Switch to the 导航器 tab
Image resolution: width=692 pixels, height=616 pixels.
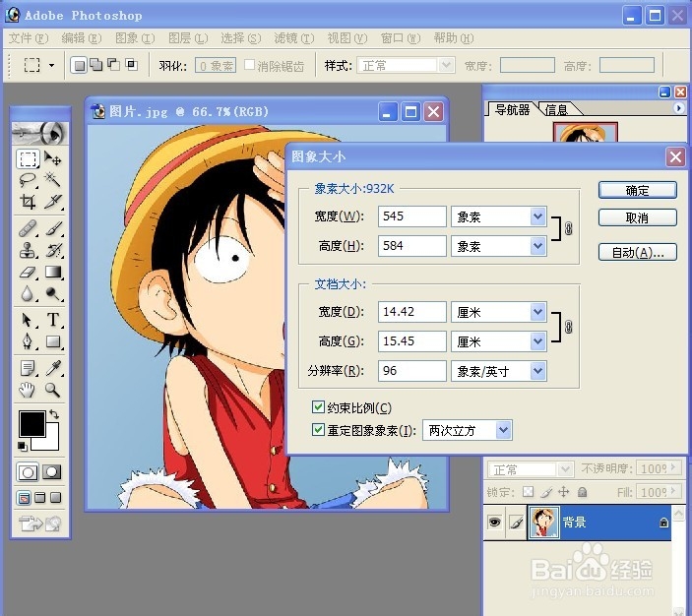(513, 109)
